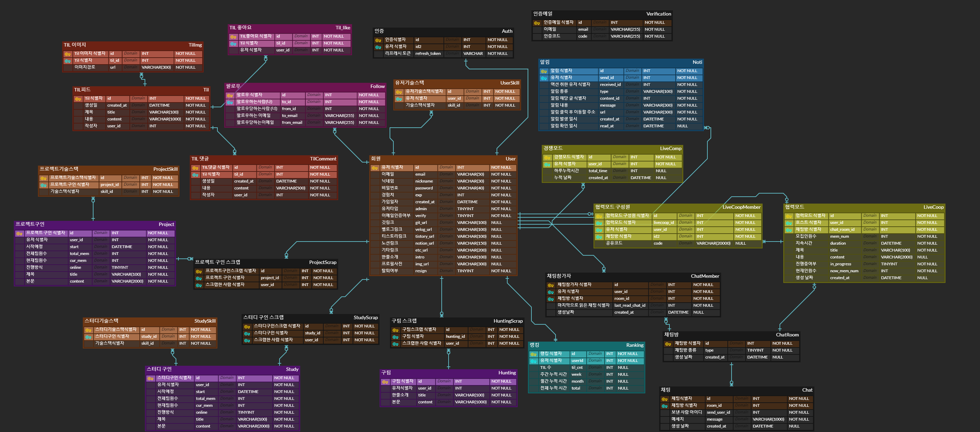980x432 pixels.
Task: Click the yellow key icon in Verification table
Action: [x=537, y=23]
